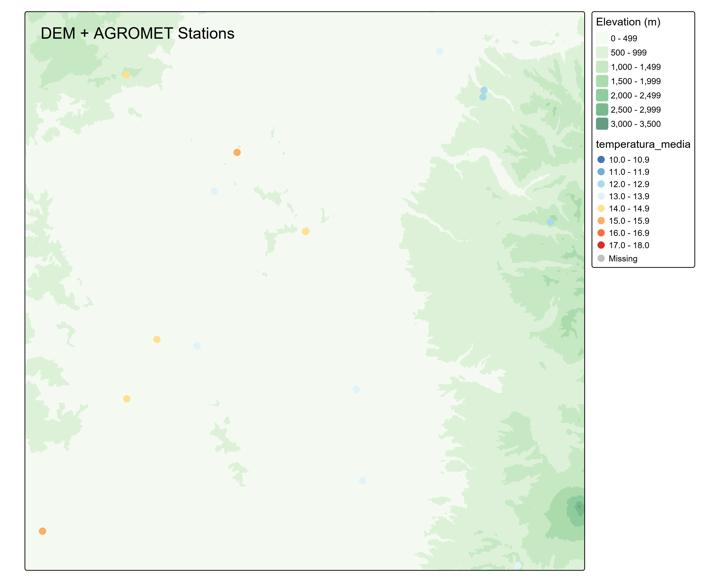Screen dimensions: 728x582
Task: Click the 'temperatura_media' legend heading
Action: [643, 144]
